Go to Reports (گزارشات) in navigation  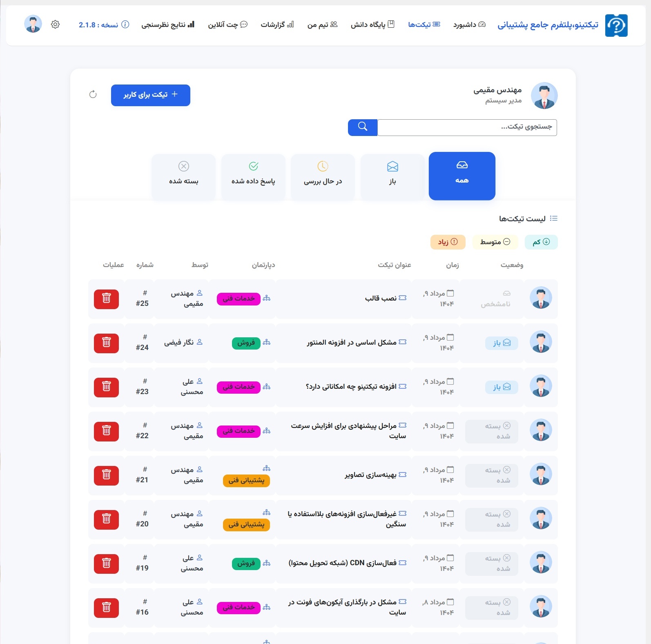[277, 25]
